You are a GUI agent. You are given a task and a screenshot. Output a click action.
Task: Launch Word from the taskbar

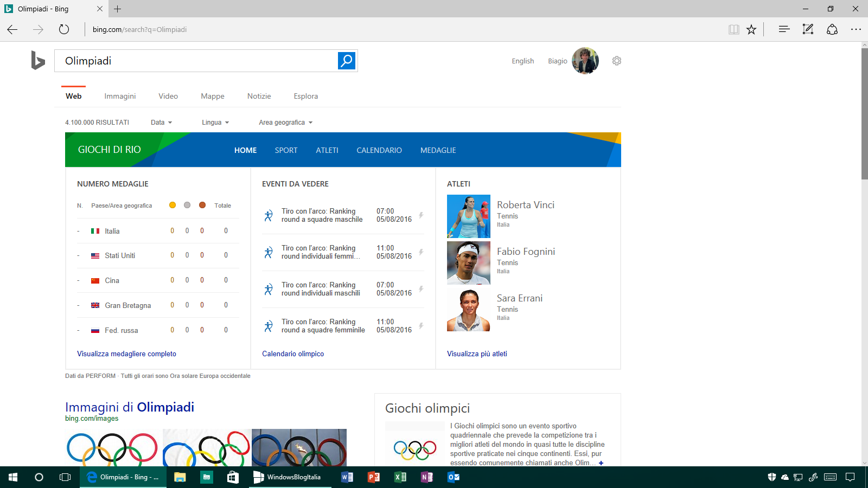click(x=347, y=477)
